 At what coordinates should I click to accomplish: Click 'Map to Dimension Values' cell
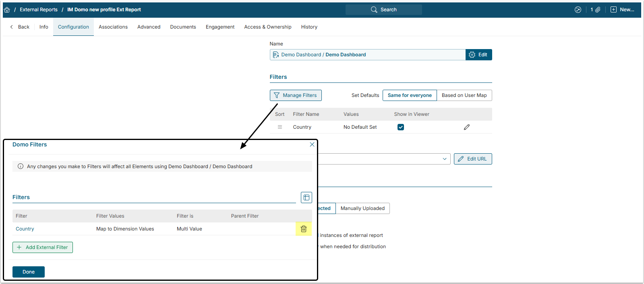[x=125, y=229]
